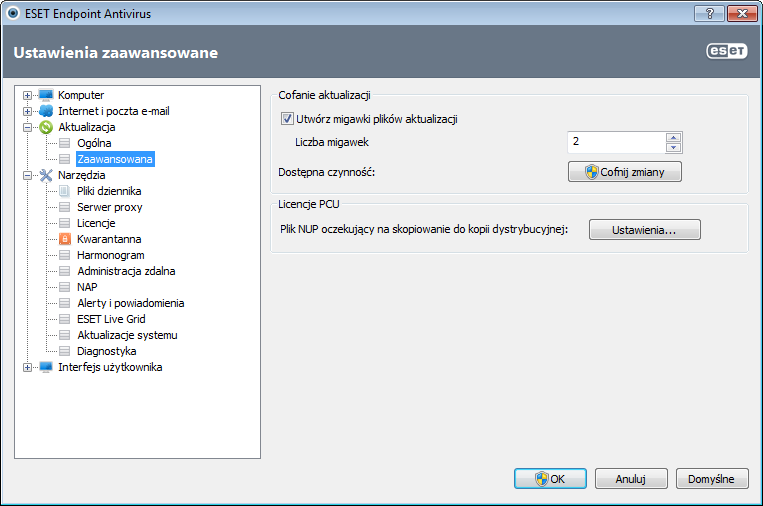Image resolution: width=763 pixels, height=506 pixels.
Task: Collapse the Narzędzia tree node
Action: click(x=27, y=176)
